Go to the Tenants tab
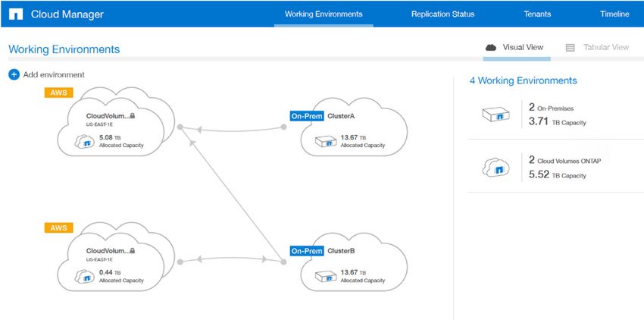 [537, 14]
